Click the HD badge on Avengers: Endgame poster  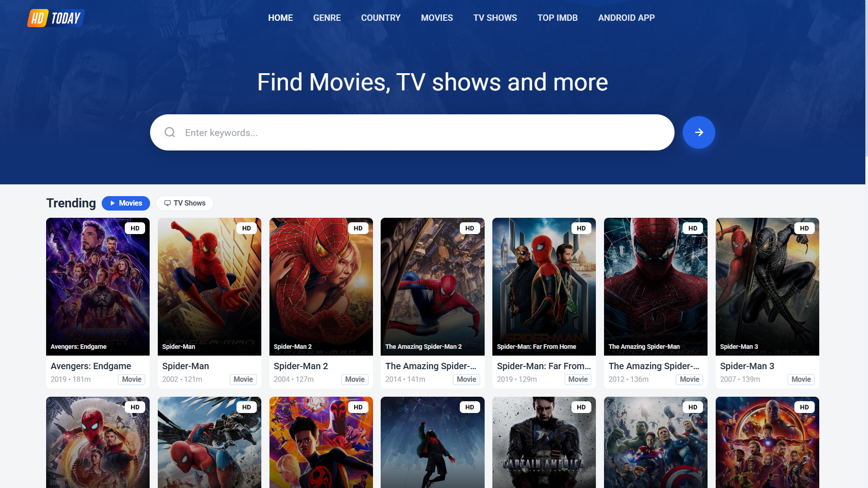pyautogui.click(x=135, y=228)
